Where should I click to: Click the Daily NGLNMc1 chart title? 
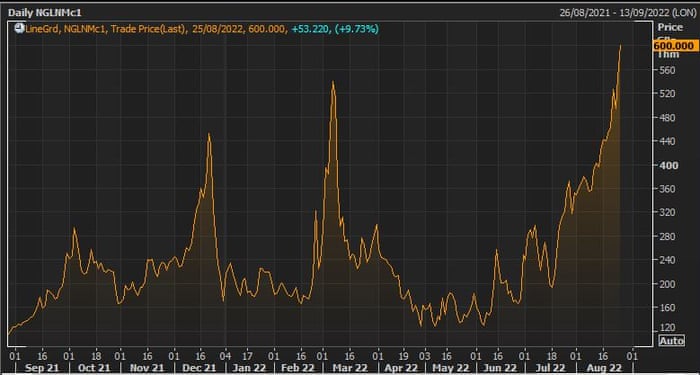(45, 12)
